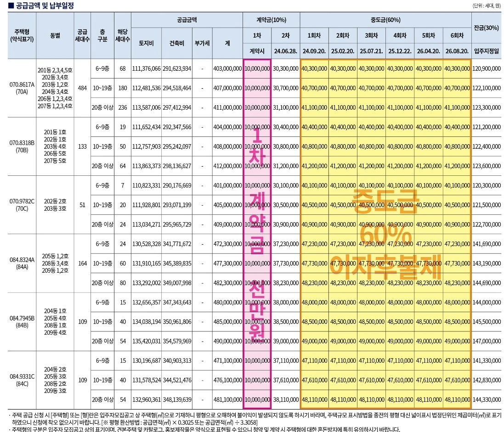
Task: Select the '26.04.20.' date cell
Action: pos(429,51)
